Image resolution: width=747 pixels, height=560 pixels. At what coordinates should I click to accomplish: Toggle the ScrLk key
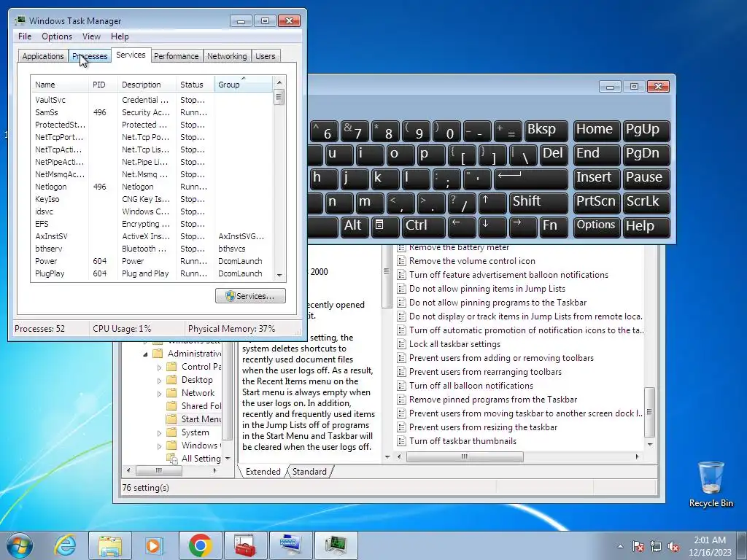(x=646, y=203)
